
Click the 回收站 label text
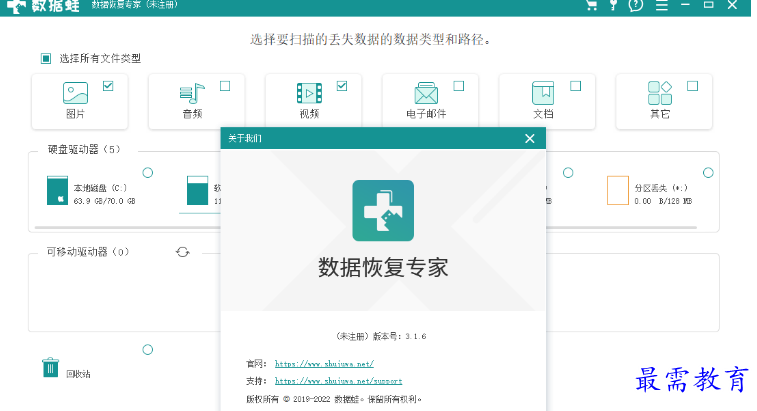tap(78, 374)
